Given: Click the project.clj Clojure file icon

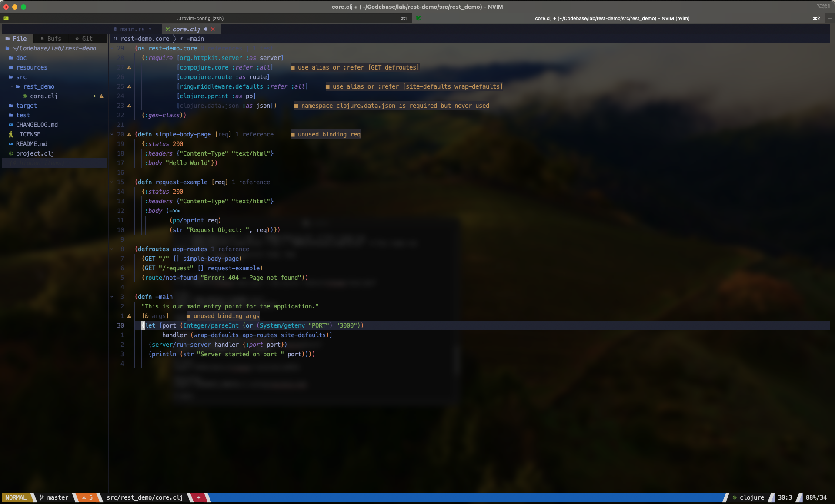Looking at the screenshot, I should tap(11, 153).
